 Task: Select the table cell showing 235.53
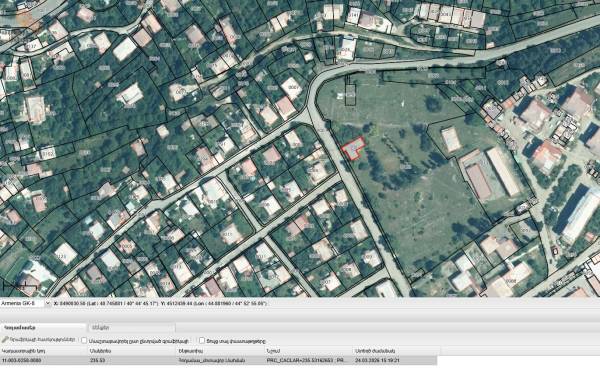pos(132,360)
